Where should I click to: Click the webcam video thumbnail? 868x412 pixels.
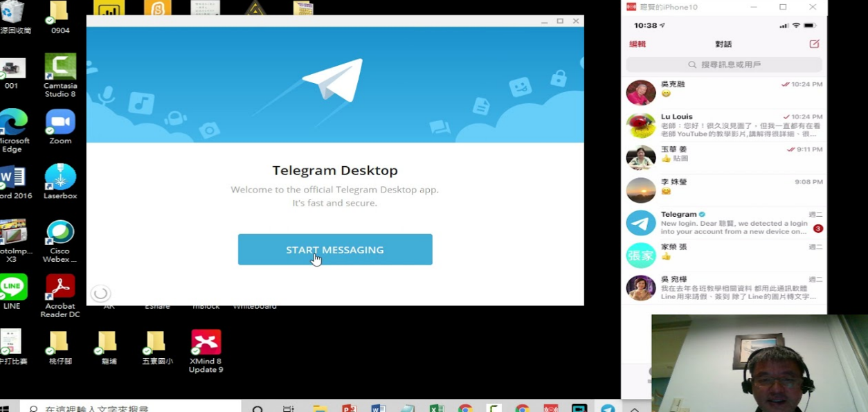point(759,364)
